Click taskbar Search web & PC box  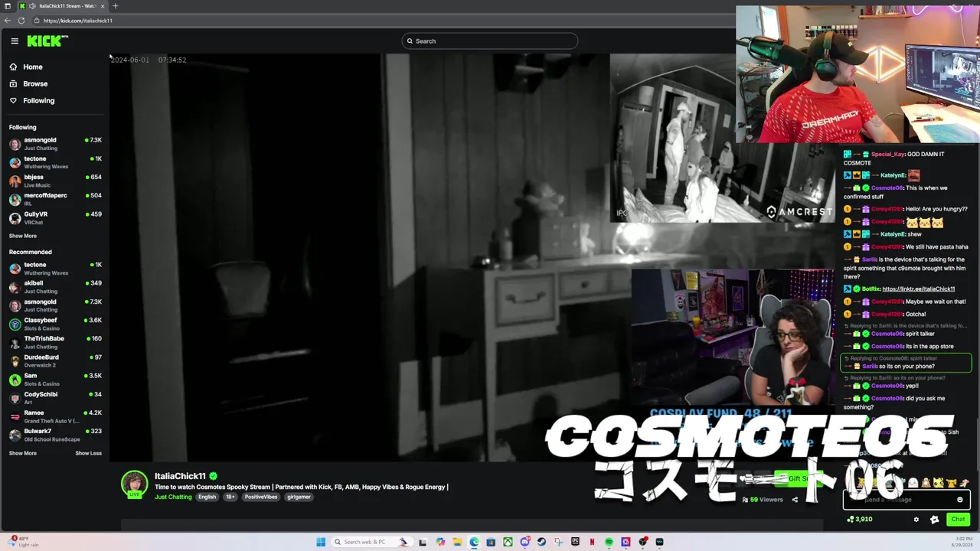(x=372, y=542)
